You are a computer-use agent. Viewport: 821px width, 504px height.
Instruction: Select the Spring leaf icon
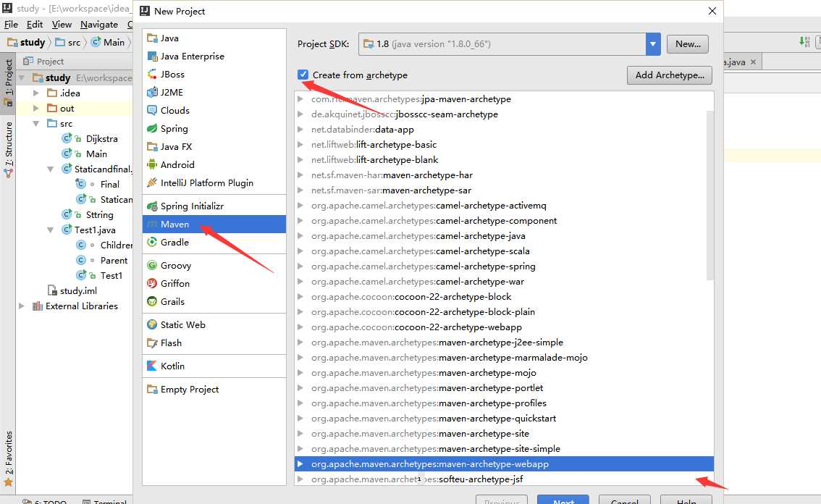click(x=152, y=128)
